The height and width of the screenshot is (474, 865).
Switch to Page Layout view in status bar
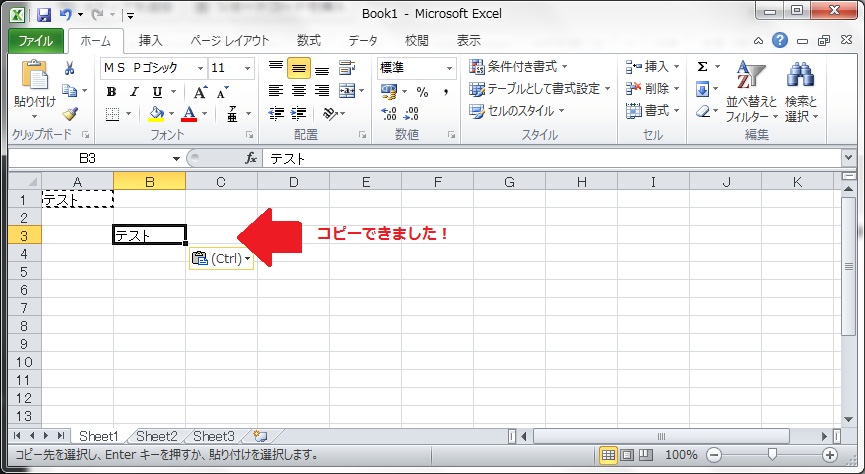point(627,455)
